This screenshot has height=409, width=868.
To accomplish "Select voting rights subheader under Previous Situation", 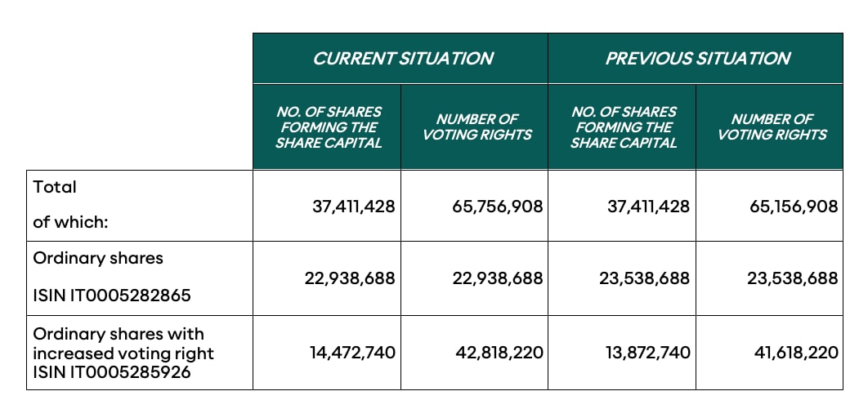I will tap(772, 127).
